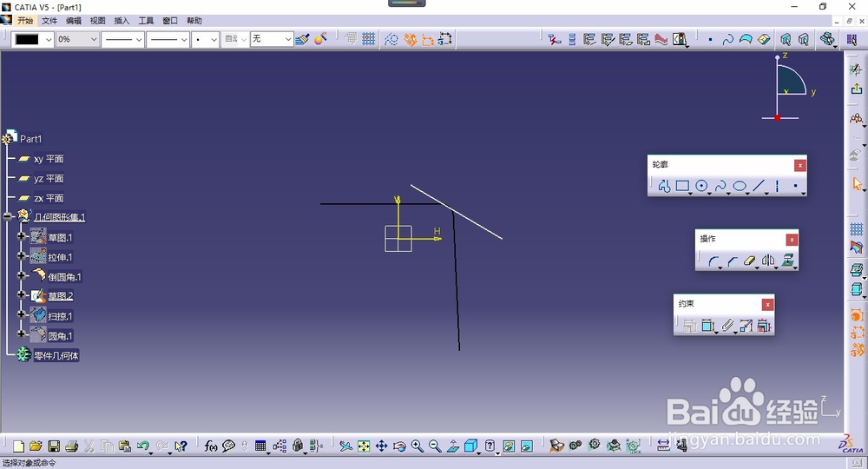
Task: Click the Zoom In magnifier icon
Action: pyautogui.click(x=418, y=446)
